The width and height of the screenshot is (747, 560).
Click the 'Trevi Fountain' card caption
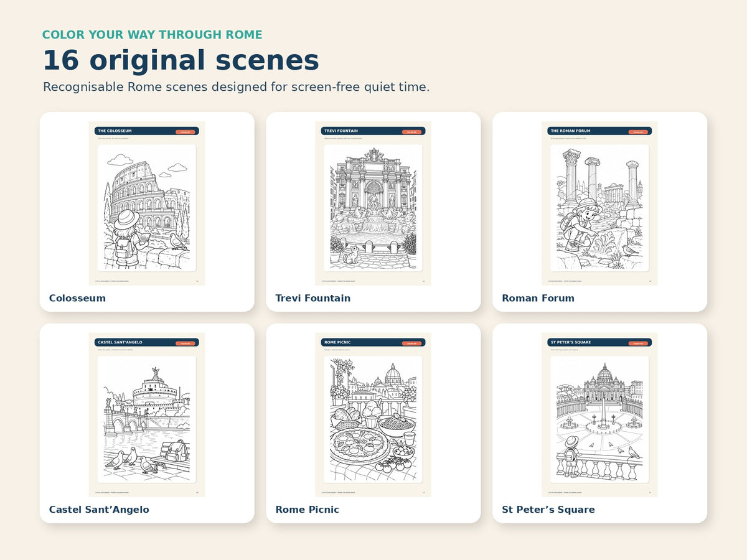coord(313,298)
